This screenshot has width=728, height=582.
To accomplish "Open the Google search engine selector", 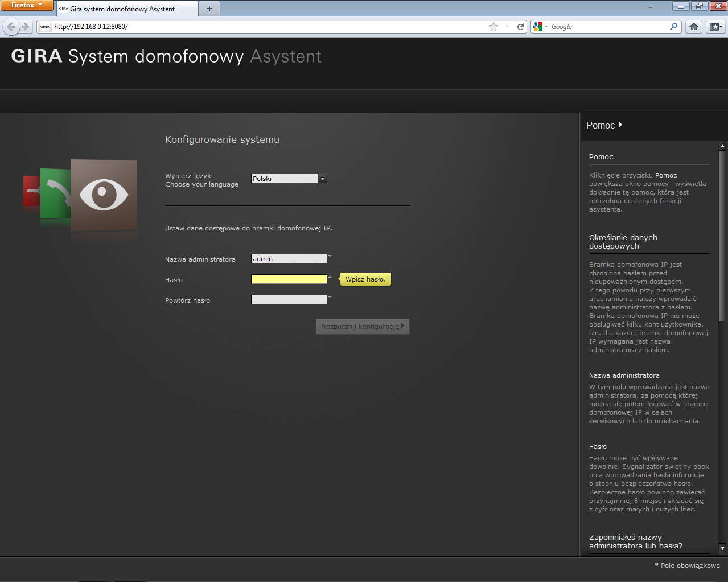I will tap(540, 27).
